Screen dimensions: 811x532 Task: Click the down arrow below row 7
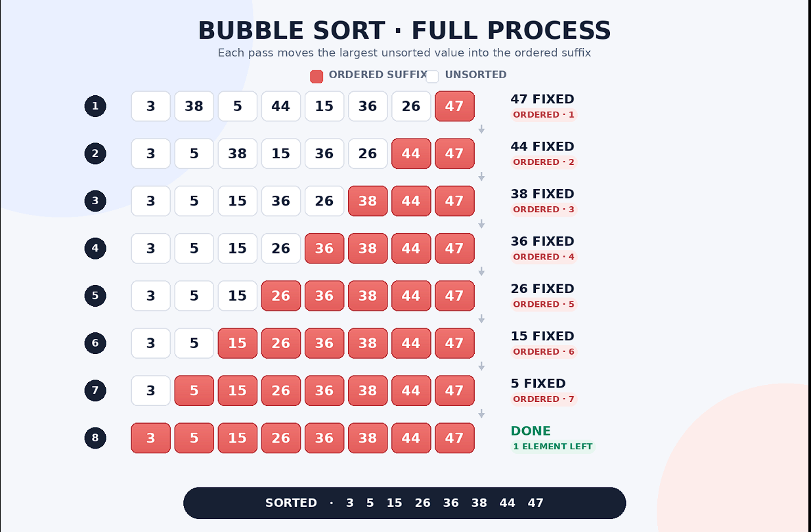pos(481,414)
